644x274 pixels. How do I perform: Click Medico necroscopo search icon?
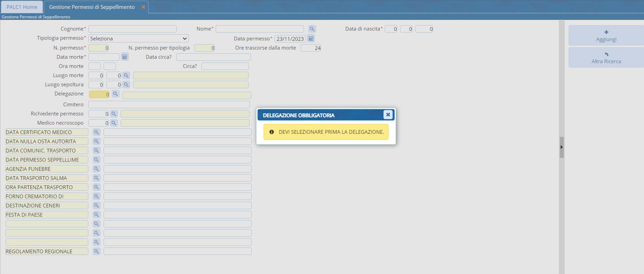click(x=114, y=123)
